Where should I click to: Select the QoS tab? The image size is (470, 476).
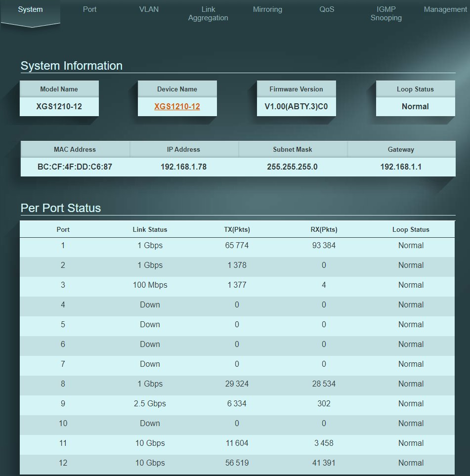point(327,9)
